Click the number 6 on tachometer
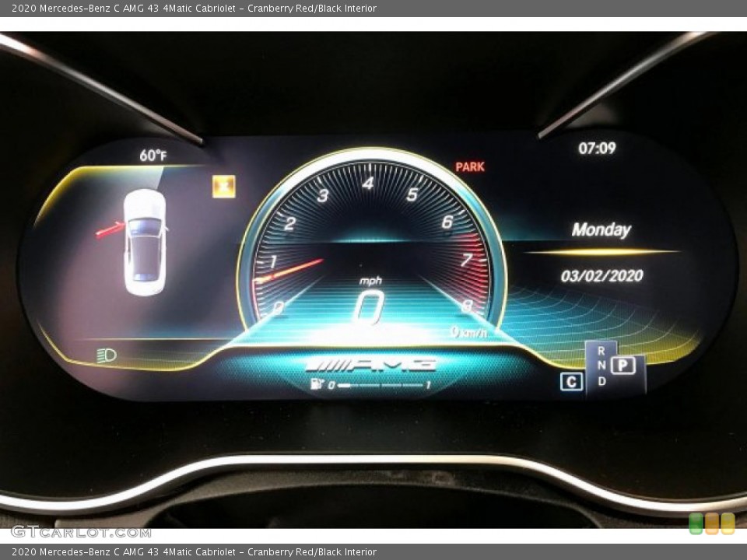The width and height of the screenshot is (747, 560). point(447,222)
